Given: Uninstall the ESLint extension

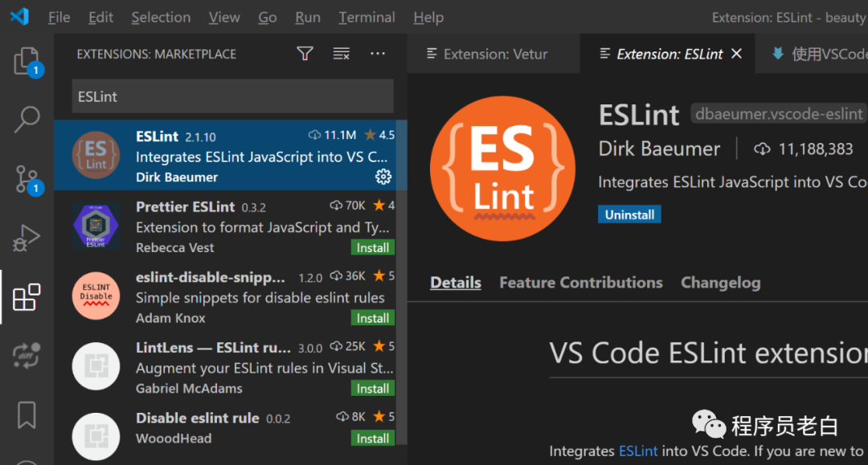Looking at the screenshot, I should (x=629, y=214).
